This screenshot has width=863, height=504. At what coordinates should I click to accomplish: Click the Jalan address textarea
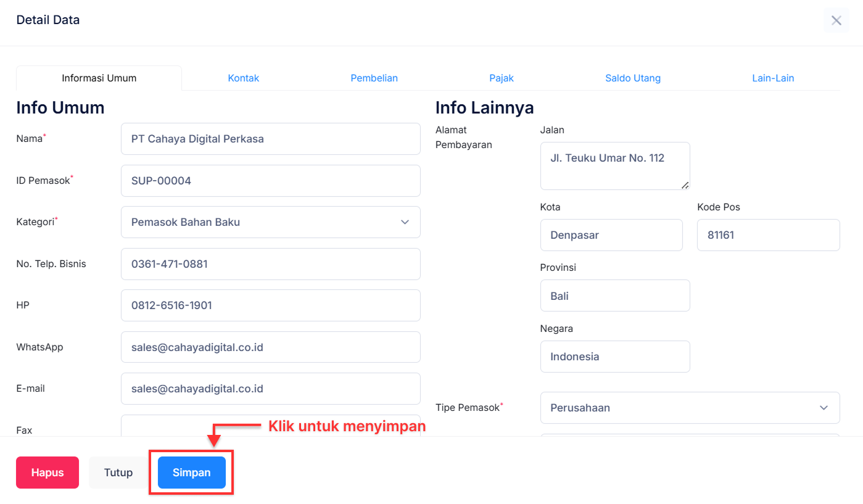pos(614,166)
